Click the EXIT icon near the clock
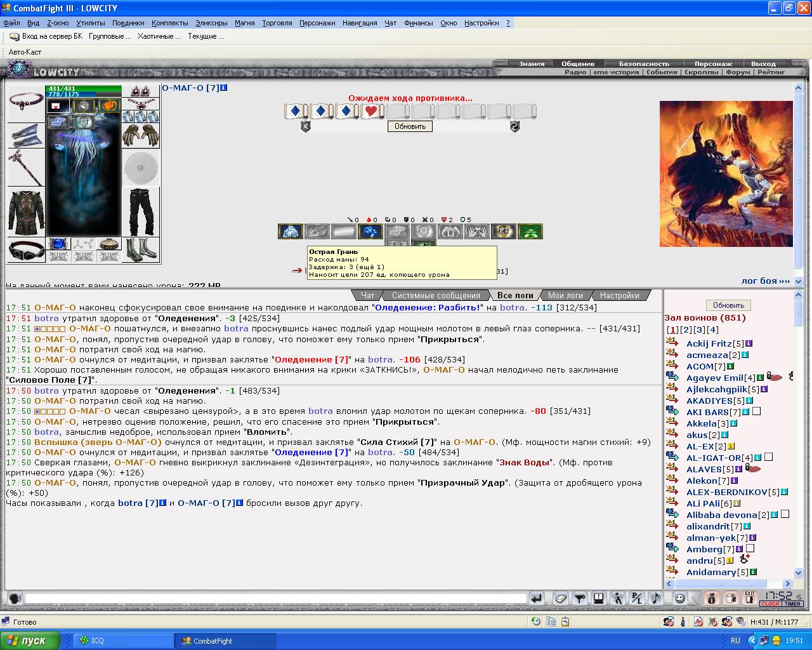812x650 pixels. click(750, 598)
